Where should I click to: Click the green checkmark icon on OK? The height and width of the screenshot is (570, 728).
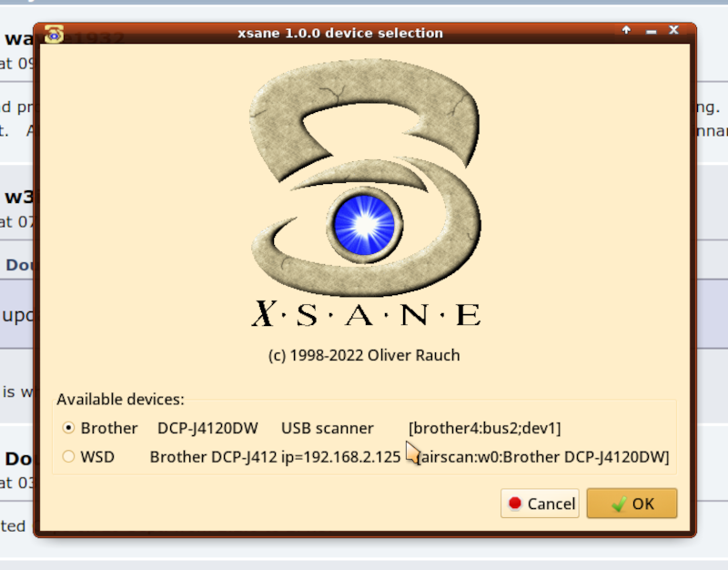pyautogui.click(x=619, y=504)
